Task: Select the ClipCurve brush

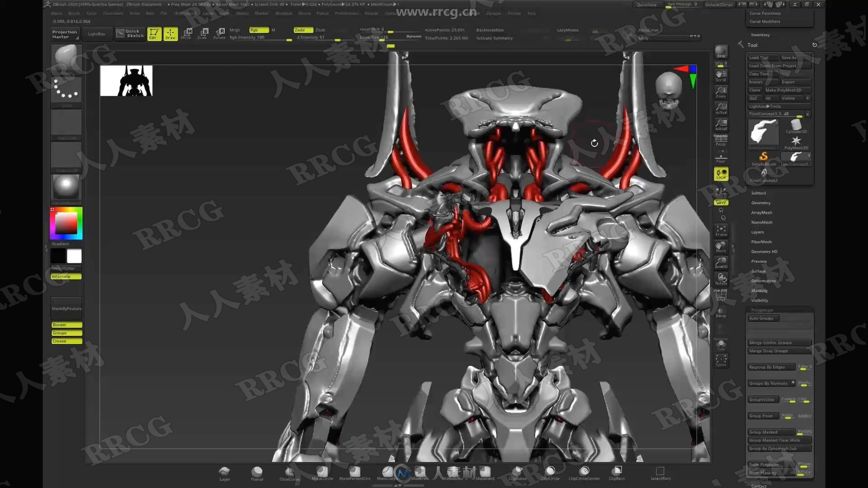Action: coord(517,473)
